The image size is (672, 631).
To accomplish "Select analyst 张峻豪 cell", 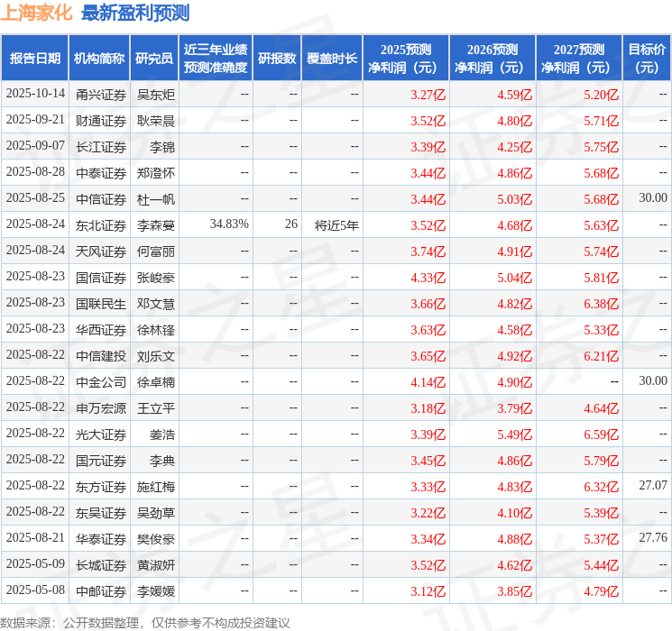I will [155, 278].
